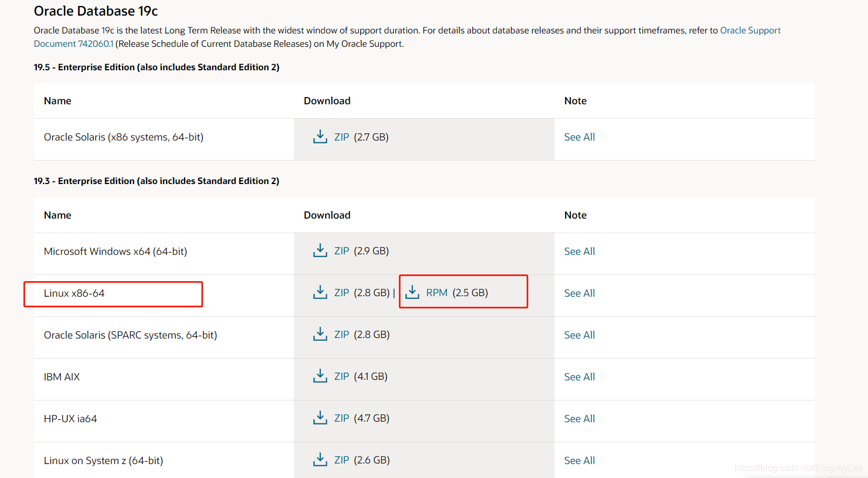The height and width of the screenshot is (478, 868).
Task: Open See All note for Solaris x86 row
Action: [580, 137]
